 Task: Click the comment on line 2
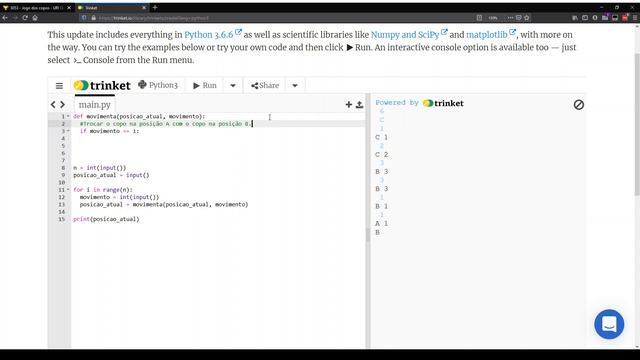click(166, 124)
